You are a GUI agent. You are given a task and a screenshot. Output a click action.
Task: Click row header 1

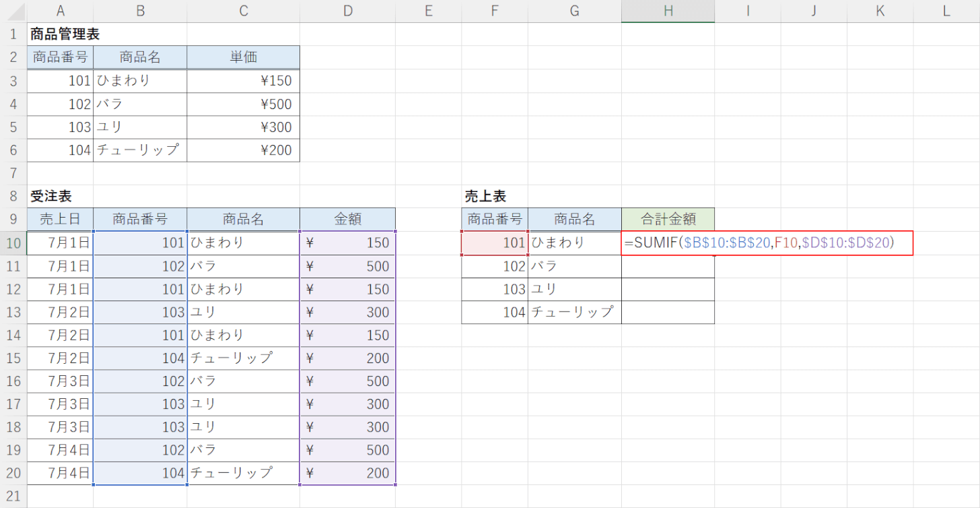click(11, 33)
